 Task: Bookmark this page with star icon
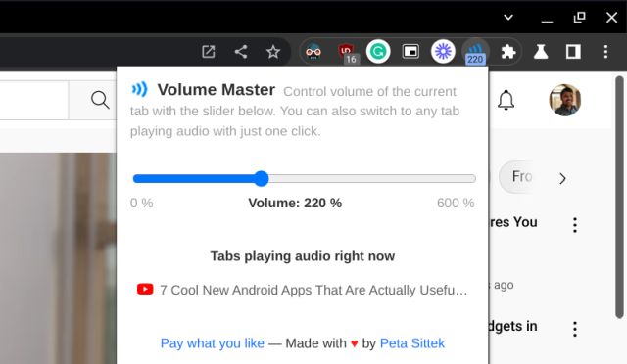click(273, 52)
